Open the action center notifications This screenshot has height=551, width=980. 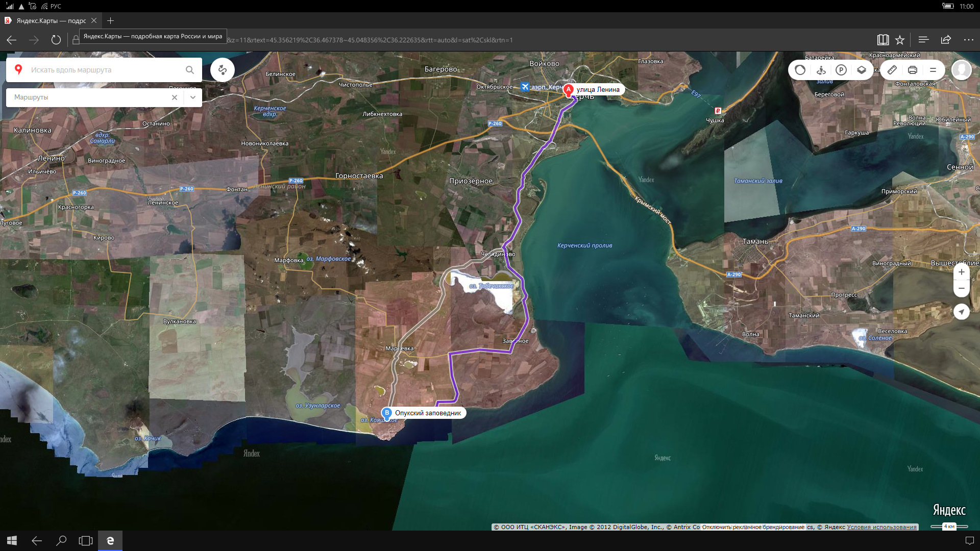[x=970, y=541]
